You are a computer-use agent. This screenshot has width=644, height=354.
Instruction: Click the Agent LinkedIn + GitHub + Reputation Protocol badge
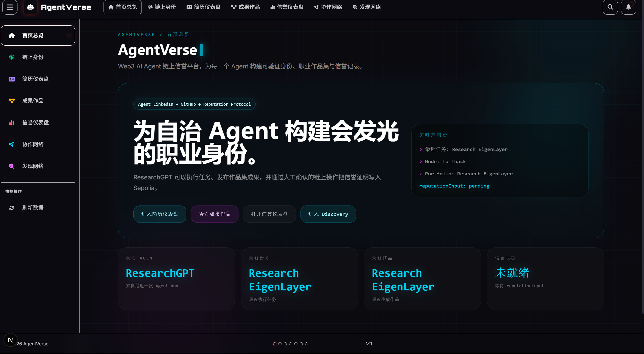coord(194,104)
